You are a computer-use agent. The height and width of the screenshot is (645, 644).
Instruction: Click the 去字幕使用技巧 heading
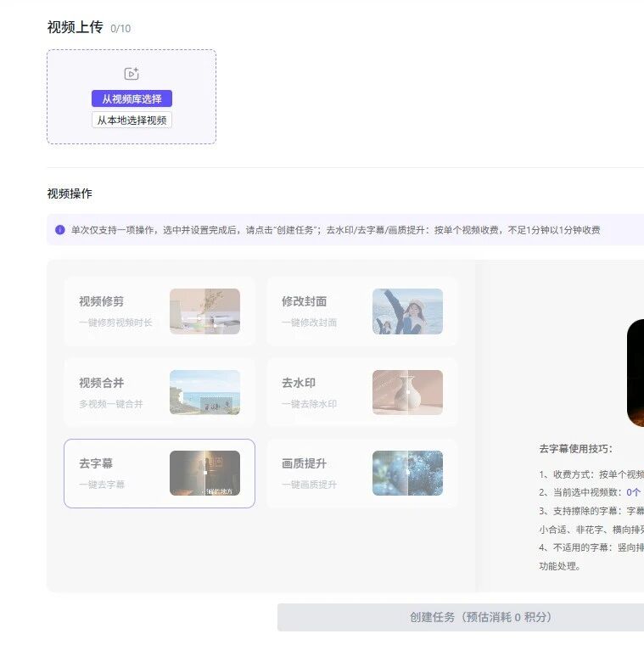(576, 448)
